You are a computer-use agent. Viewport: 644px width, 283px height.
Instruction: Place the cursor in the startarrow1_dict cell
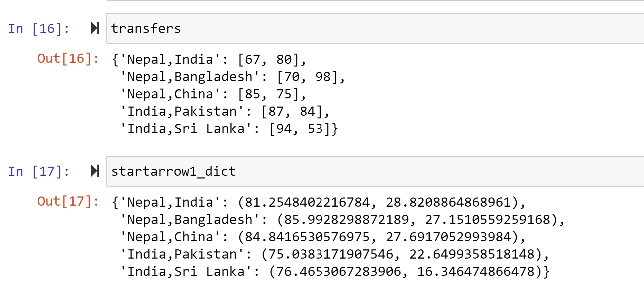(x=374, y=171)
